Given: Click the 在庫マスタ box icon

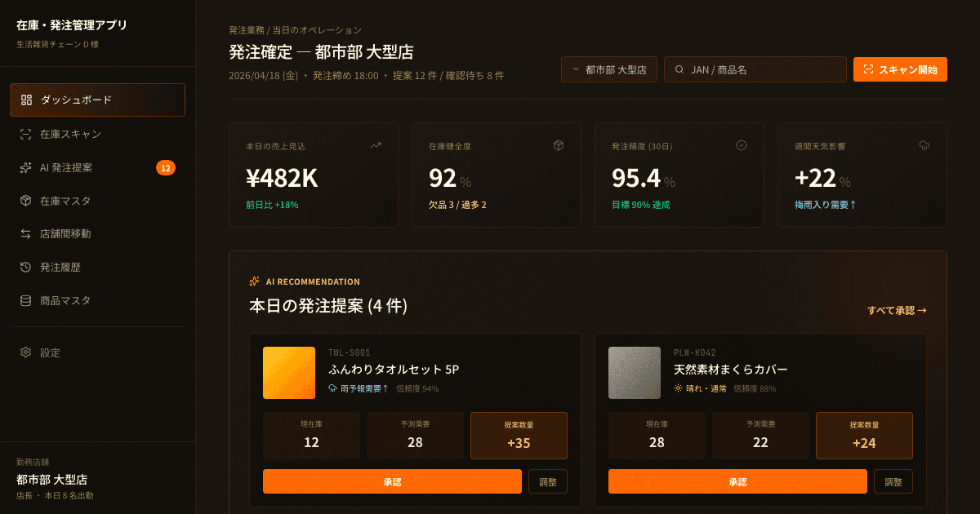Looking at the screenshot, I should pos(26,201).
